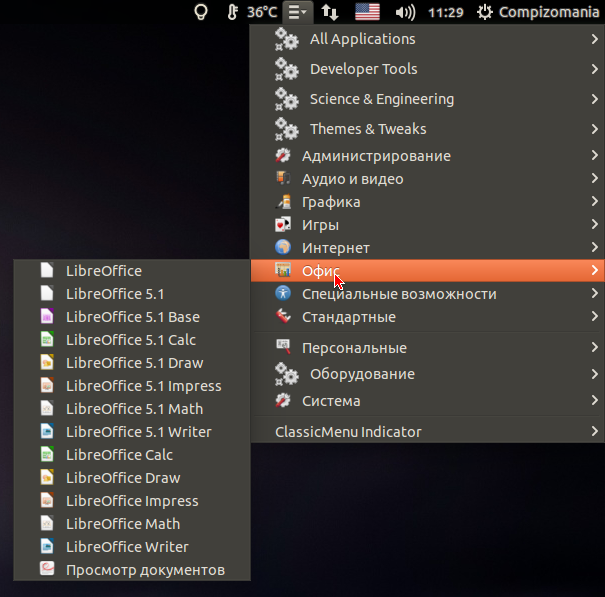Open the Специальные возможности category
This screenshot has height=597, width=605.
pos(428,294)
